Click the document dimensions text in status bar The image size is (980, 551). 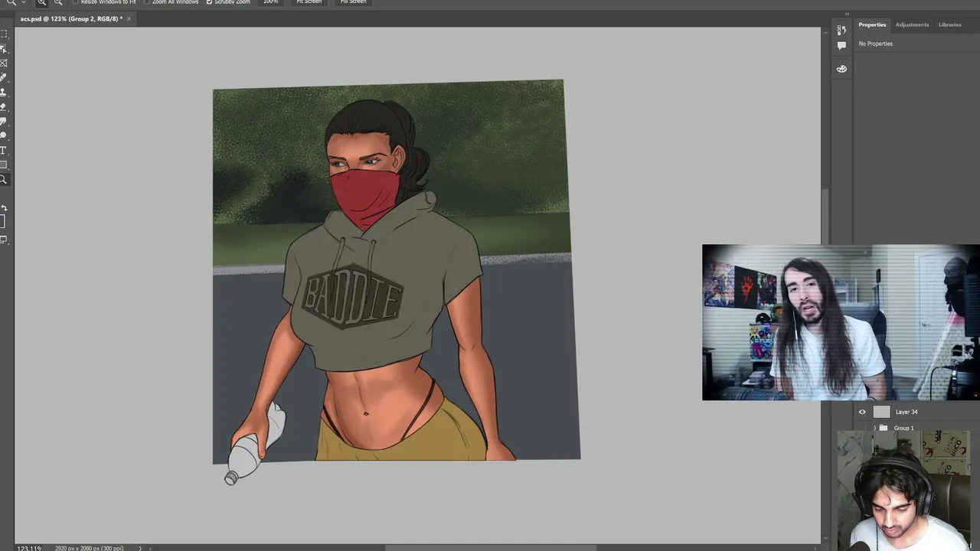[x=89, y=548]
